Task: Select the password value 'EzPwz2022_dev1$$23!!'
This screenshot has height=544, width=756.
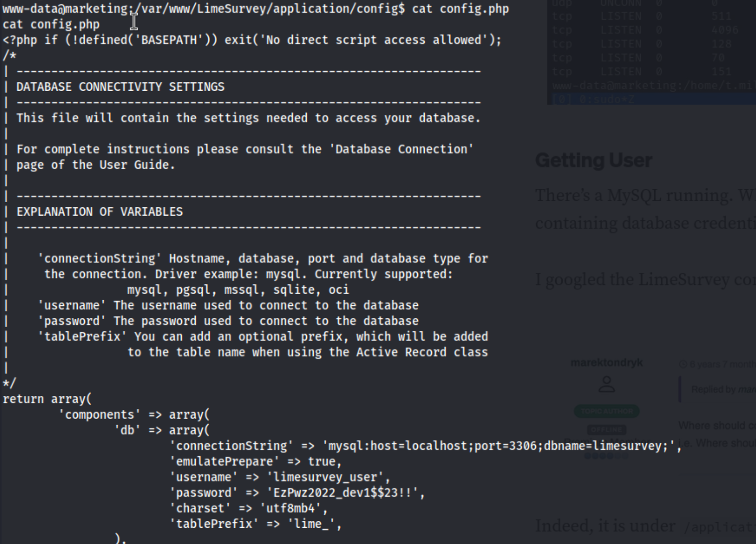Action: pyautogui.click(x=342, y=493)
